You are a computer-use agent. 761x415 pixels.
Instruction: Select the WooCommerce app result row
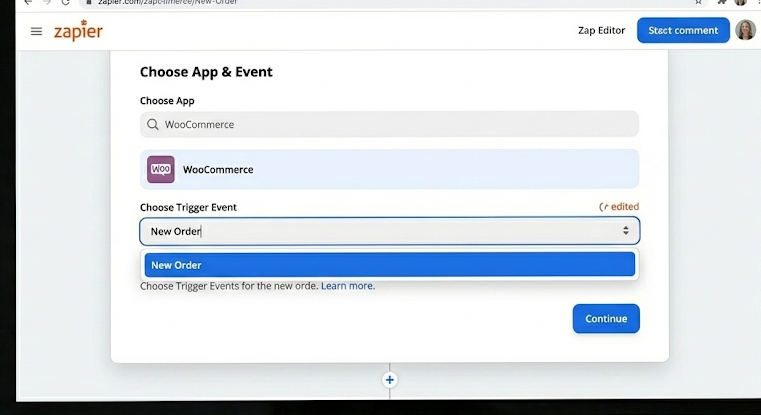(389, 169)
